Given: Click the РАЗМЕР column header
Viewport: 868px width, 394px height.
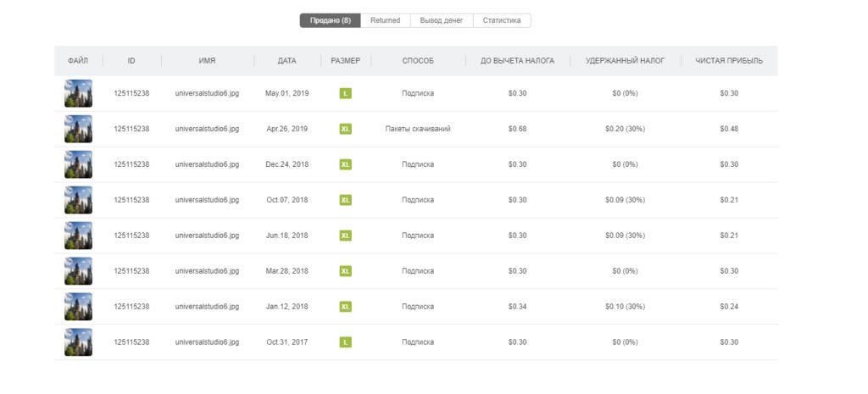Looking at the screenshot, I should point(346,61).
